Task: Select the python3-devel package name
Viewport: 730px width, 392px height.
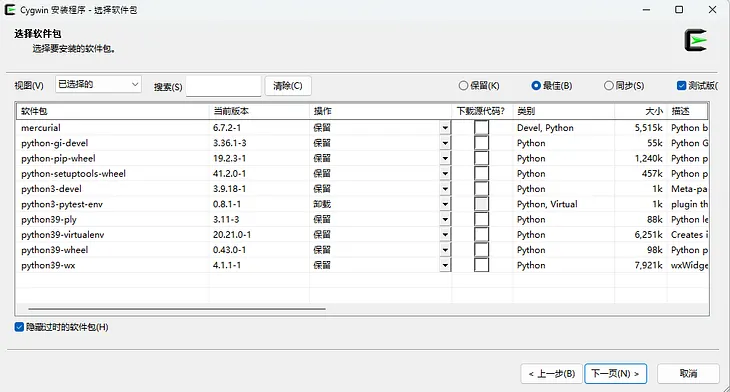Action: click(51, 189)
